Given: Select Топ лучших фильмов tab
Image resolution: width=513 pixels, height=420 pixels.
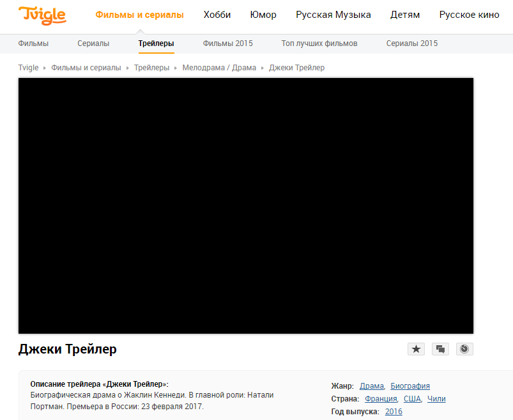Looking at the screenshot, I should point(319,43).
